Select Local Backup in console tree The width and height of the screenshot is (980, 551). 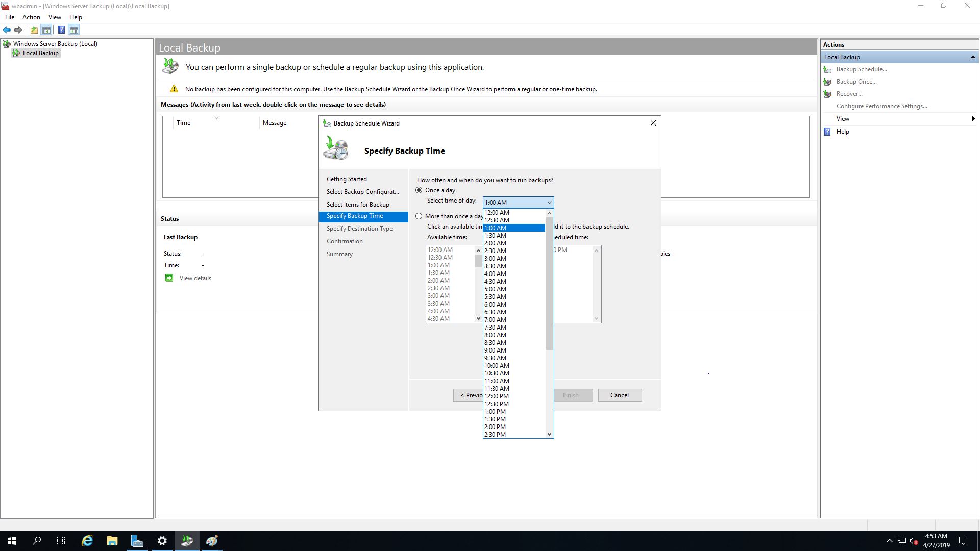point(40,53)
